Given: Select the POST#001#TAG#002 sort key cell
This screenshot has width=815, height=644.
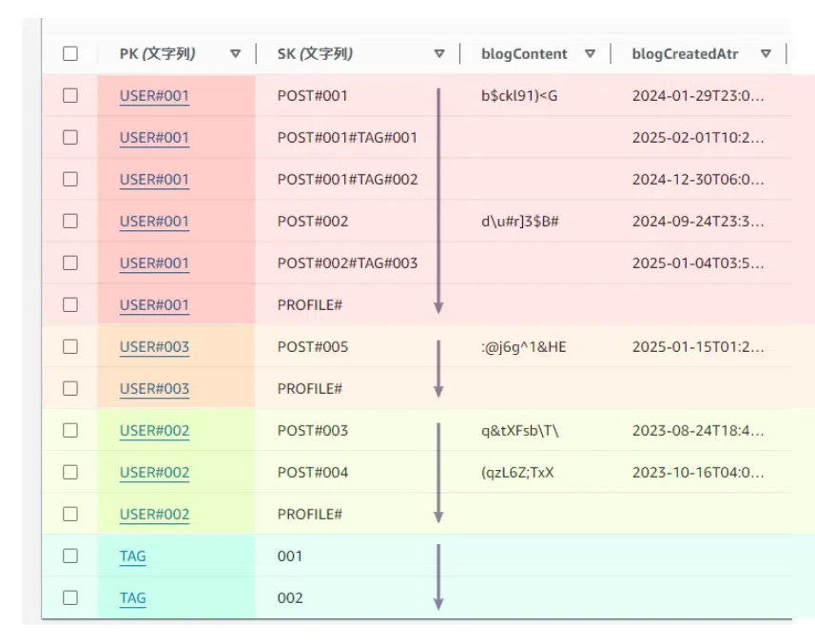Looking at the screenshot, I should pyautogui.click(x=347, y=180).
